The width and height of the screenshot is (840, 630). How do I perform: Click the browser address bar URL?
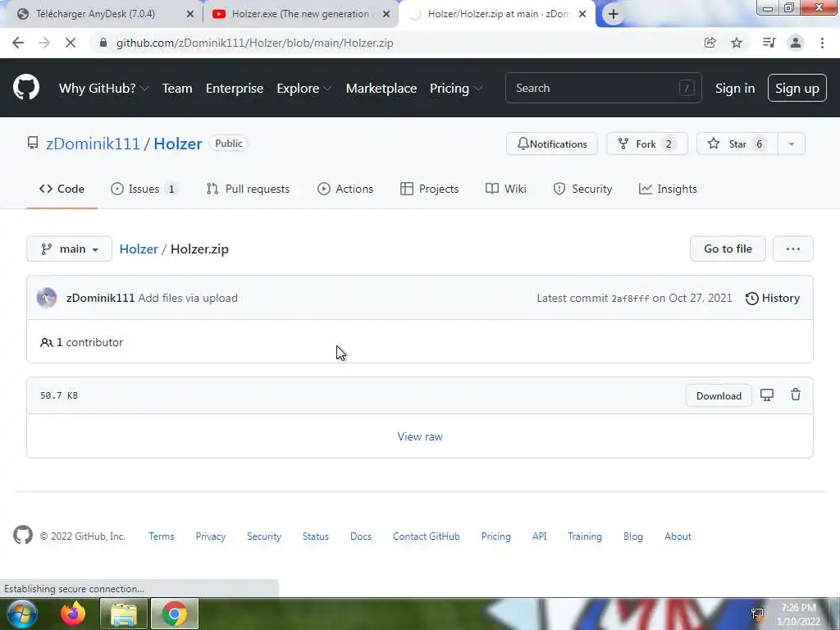[254, 43]
